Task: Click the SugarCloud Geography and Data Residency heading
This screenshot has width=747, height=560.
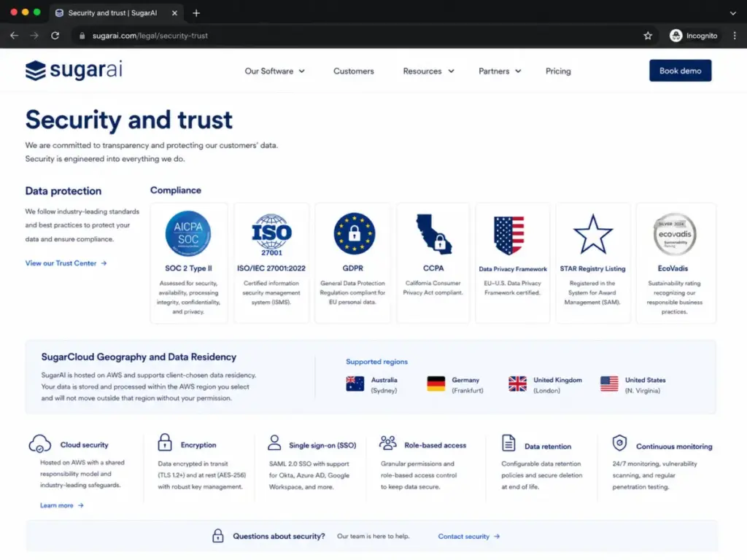Action: [x=139, y=357]
